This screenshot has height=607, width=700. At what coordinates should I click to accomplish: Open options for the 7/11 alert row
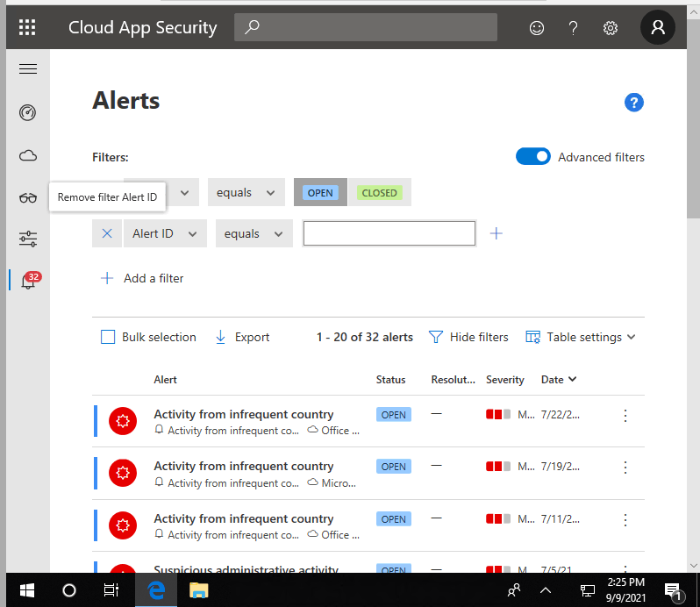pyautogui.click(x=625, y=520)
